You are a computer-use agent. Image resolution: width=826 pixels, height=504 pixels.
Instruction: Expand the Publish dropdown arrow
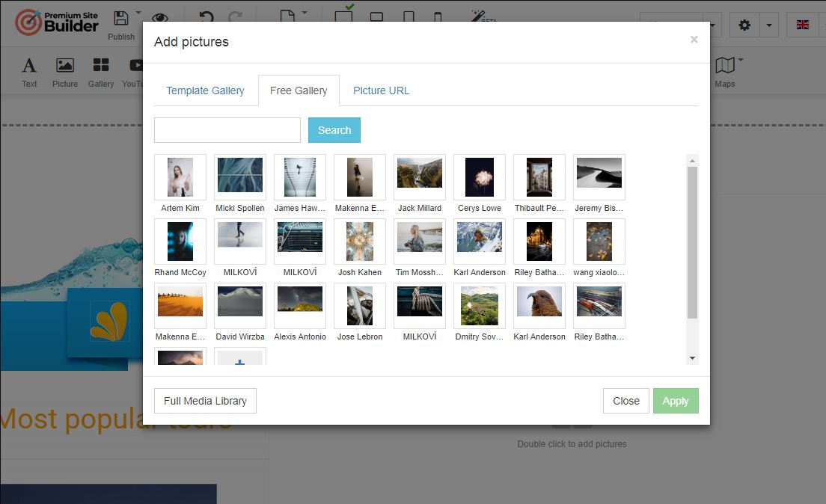pos(138,12)
